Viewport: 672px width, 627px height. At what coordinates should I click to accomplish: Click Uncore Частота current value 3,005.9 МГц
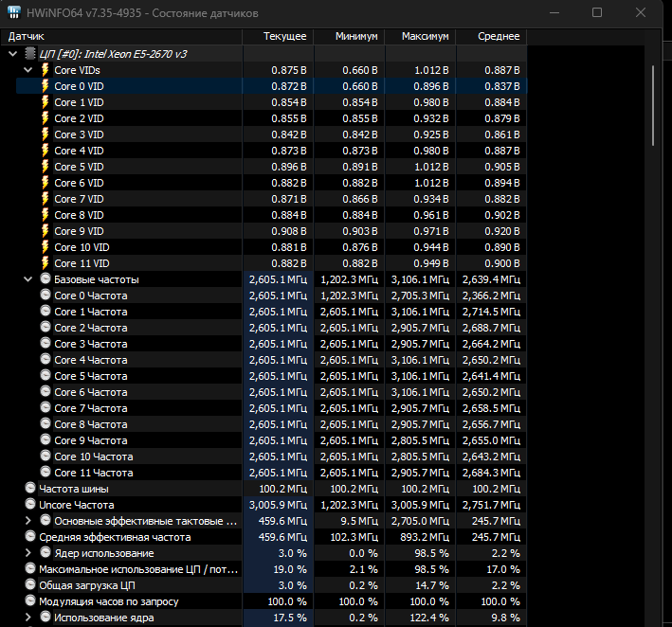[278, 505]
